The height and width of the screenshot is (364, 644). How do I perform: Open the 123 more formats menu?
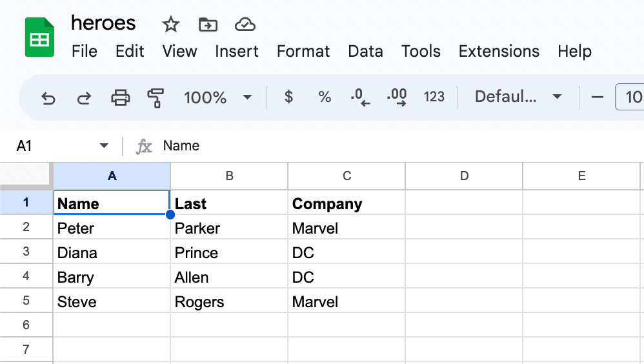point(434,97)
